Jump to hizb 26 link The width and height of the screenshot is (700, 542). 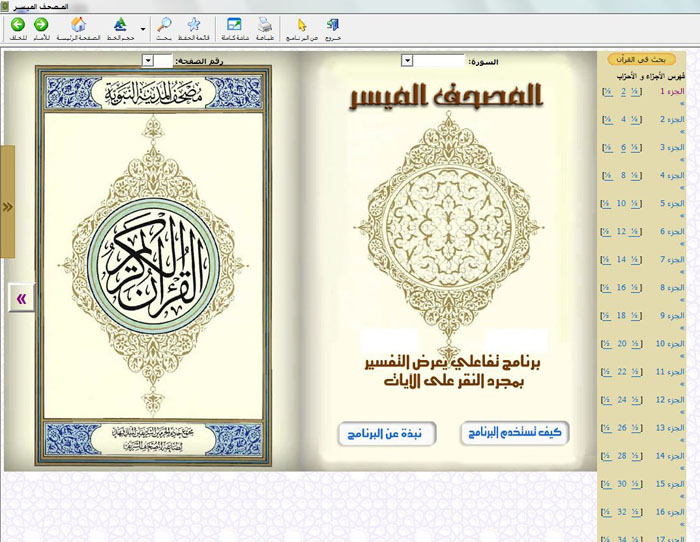click(621, 428)
